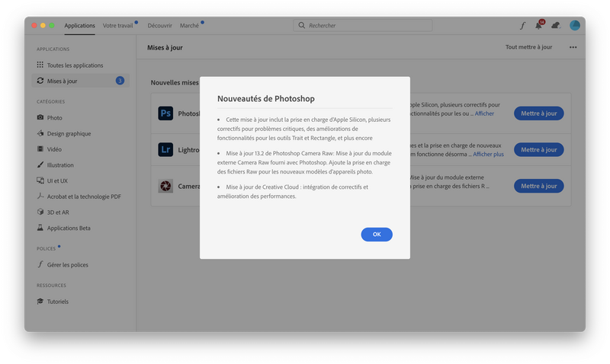Click the 3D et AR cube icon
Image resolution: width=610 pixels, height=364 pixels.
click(x=40, y=212)
